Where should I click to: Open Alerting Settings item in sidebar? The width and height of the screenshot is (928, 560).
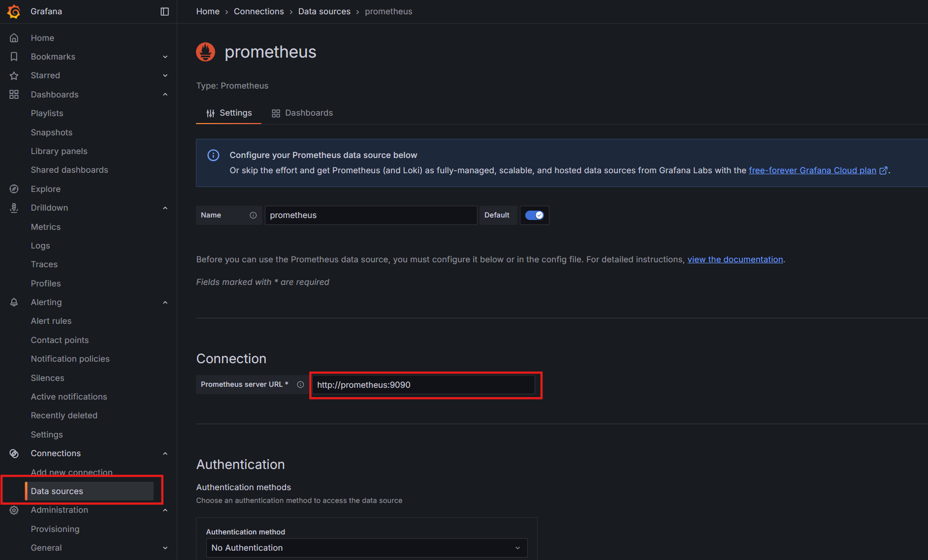click(47, 435)
